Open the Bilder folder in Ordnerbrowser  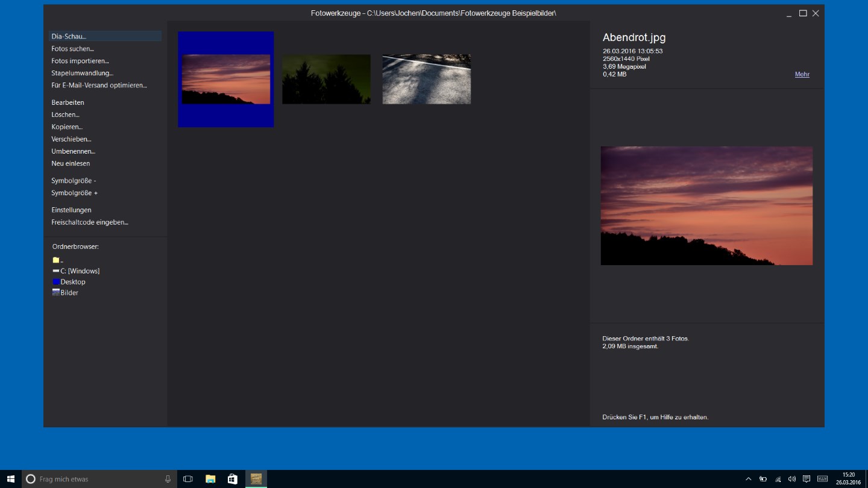[69, 293]
